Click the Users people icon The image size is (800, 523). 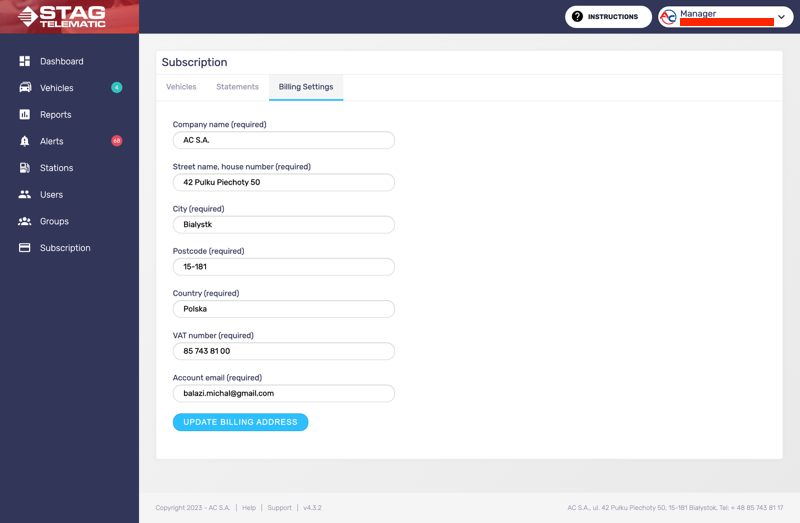tap(24, 194)
